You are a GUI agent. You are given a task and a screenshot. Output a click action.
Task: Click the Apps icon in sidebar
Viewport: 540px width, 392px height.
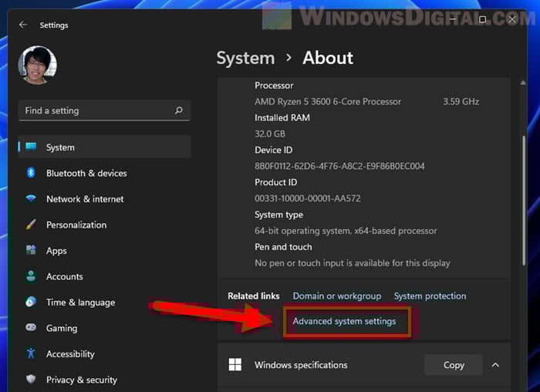pos(31,250)
